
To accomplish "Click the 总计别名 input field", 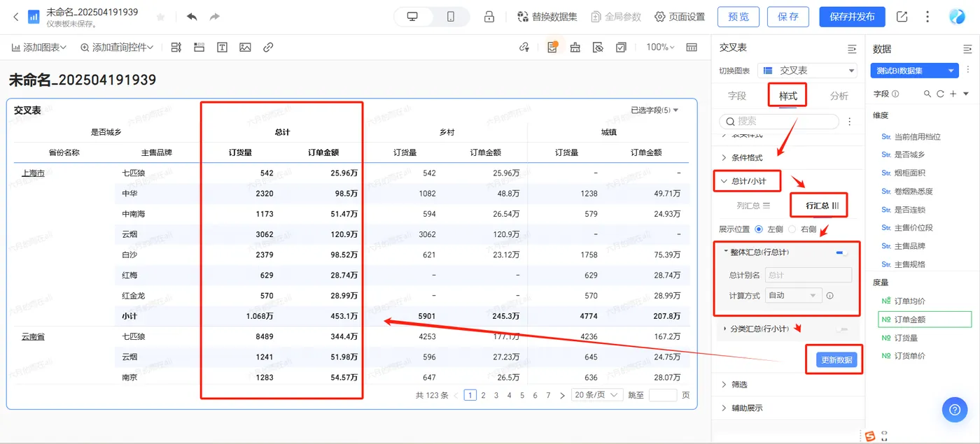I will pos(808,275).
